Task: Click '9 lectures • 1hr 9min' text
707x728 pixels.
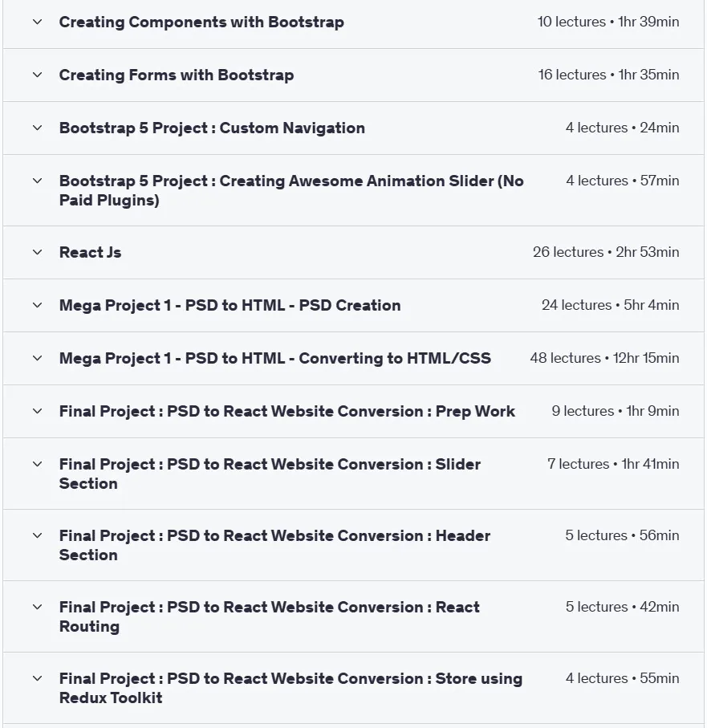Action: (616, 411)
